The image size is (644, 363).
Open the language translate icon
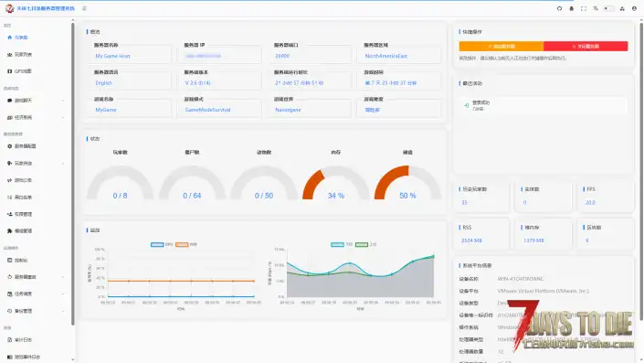point(596,8)
